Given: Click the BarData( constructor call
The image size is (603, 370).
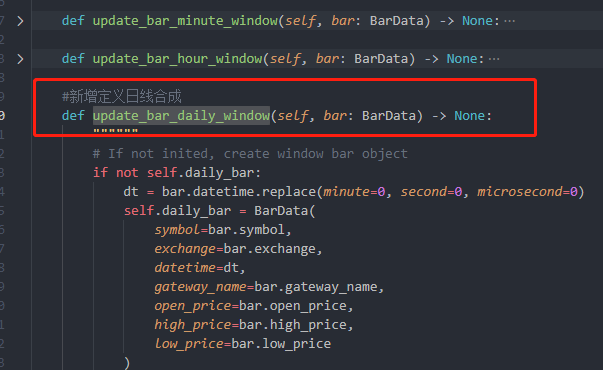Looking at the screenshot, I should [x=285, y=211].
